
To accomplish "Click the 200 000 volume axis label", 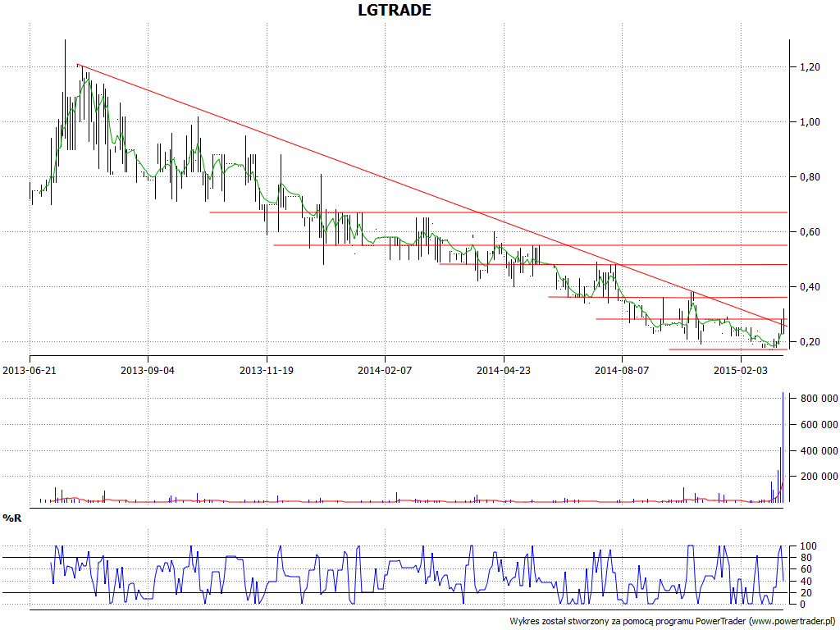I will tap(813, 477).
